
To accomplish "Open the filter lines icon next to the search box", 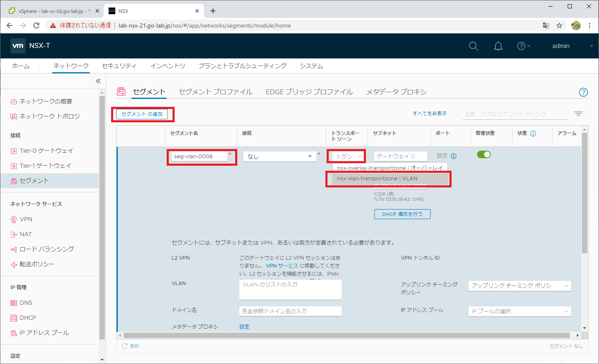I will [x=579, y=114].
